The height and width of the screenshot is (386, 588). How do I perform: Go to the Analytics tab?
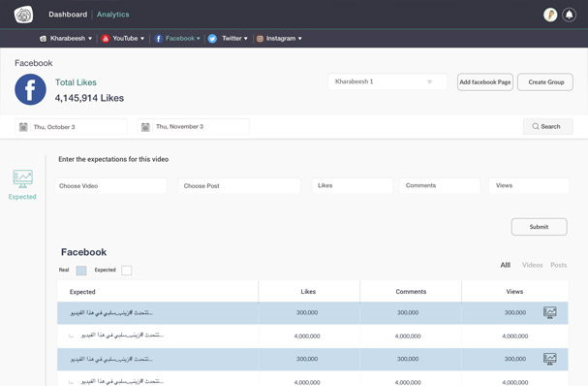tap(113, 15)
